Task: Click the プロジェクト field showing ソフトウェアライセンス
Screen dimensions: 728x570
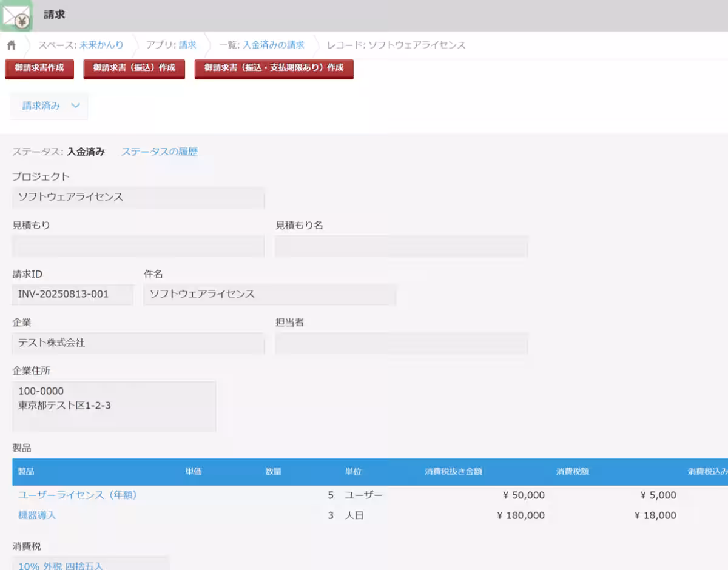Action: coord(138,198)
